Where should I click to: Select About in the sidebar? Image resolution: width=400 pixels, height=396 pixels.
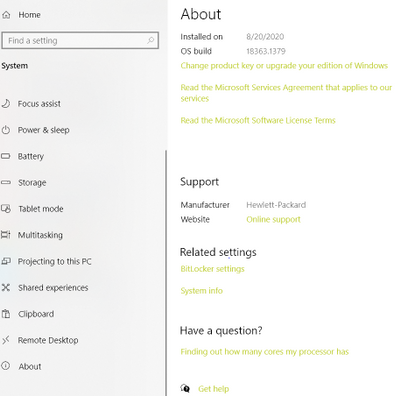[x=30, y=366]
